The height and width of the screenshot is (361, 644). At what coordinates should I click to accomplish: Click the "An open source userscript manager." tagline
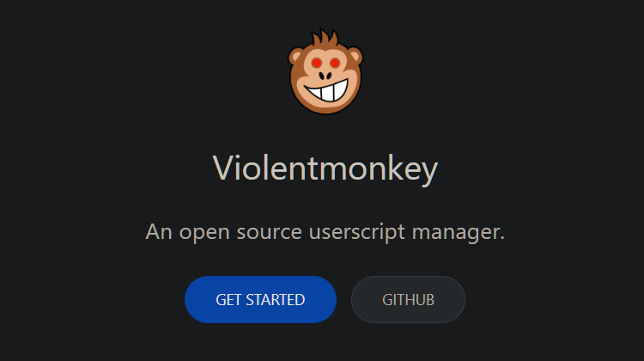325,232
